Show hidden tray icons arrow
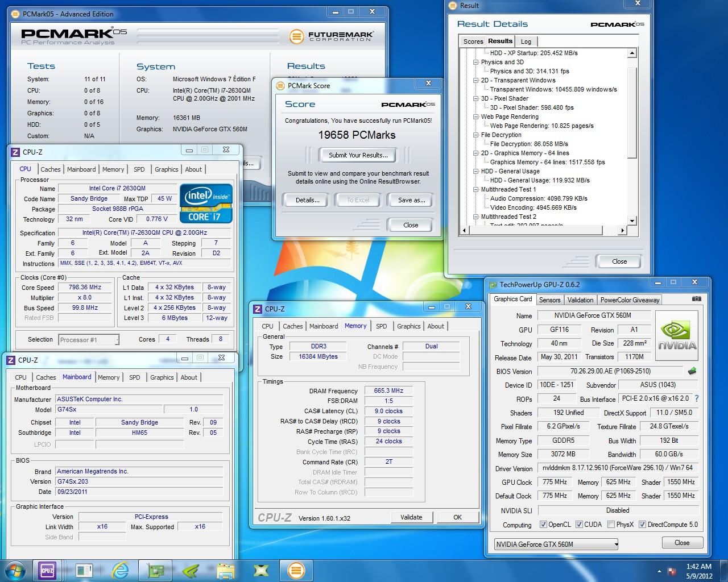The height and width of the screenshot is (582, 728). click(x=659, y=571)
